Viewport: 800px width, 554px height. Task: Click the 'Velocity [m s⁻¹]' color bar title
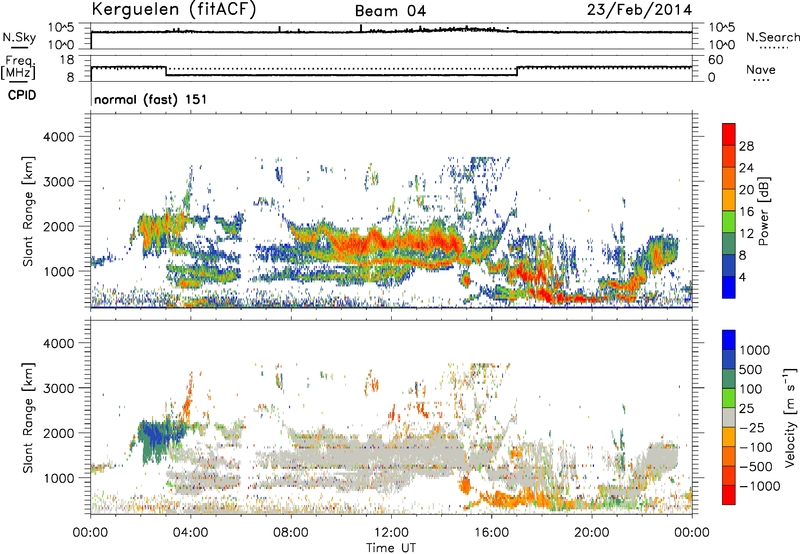pyautogui.click(x=790, y=417)
